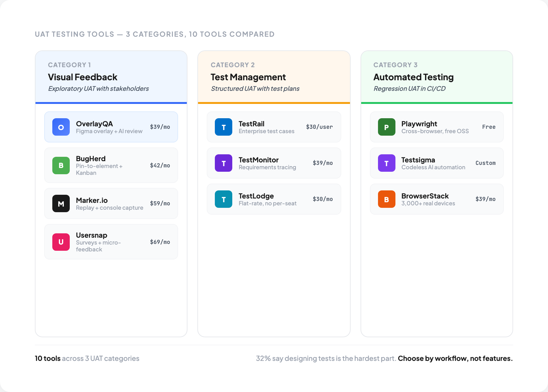Click '10 tools across 3 UAT categories' footer
The width and height of the screenshot is (548, 392).
click(x=87, y=358)
